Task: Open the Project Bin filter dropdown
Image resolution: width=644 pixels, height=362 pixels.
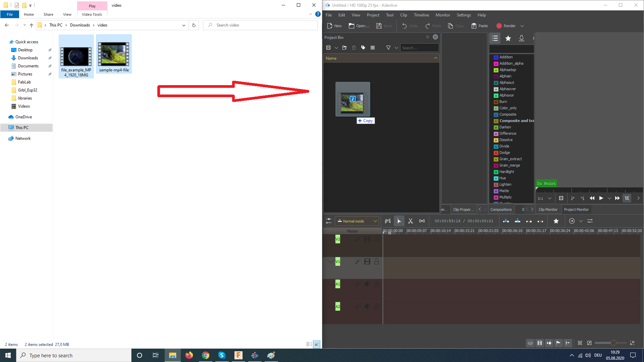Action: point(396,48)
